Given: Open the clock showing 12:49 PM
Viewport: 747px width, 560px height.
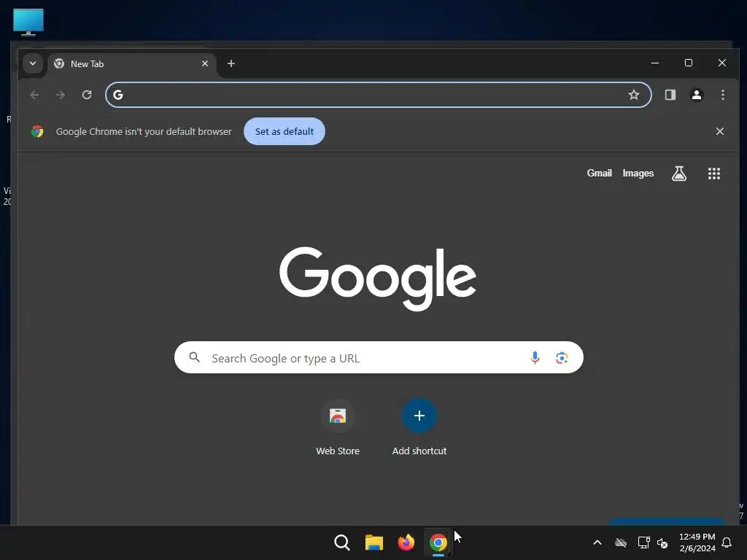Looking at the screenshot, I should 697,542.
